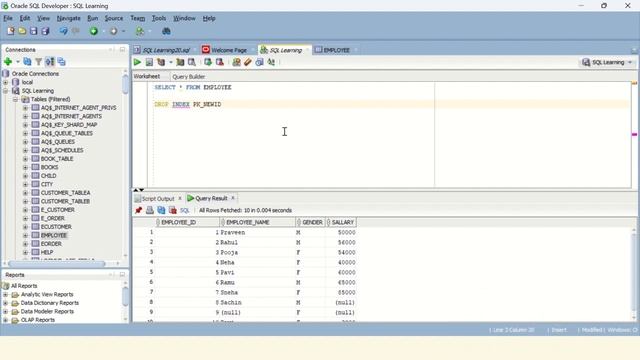Click the Rollback icon in worksheet toolbar
This screenshot has width=640, height=360.
pos(220,62)
